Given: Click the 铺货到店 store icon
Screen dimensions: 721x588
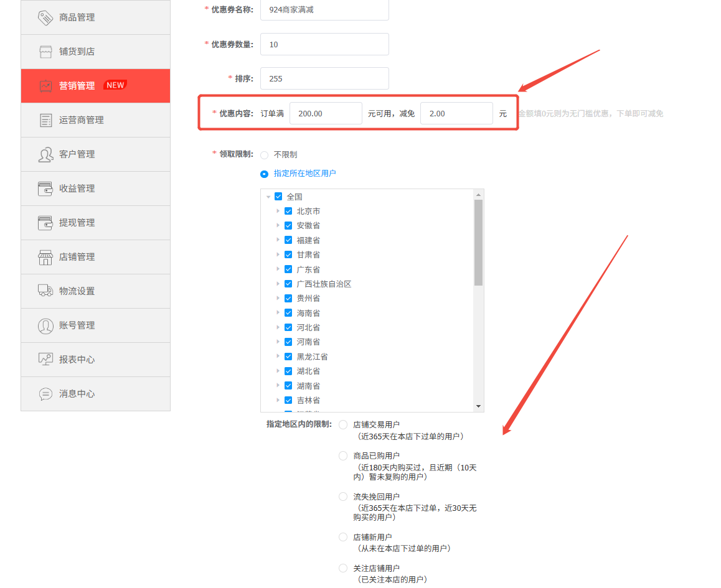Looking at the screenshot, I should point(45,51).
